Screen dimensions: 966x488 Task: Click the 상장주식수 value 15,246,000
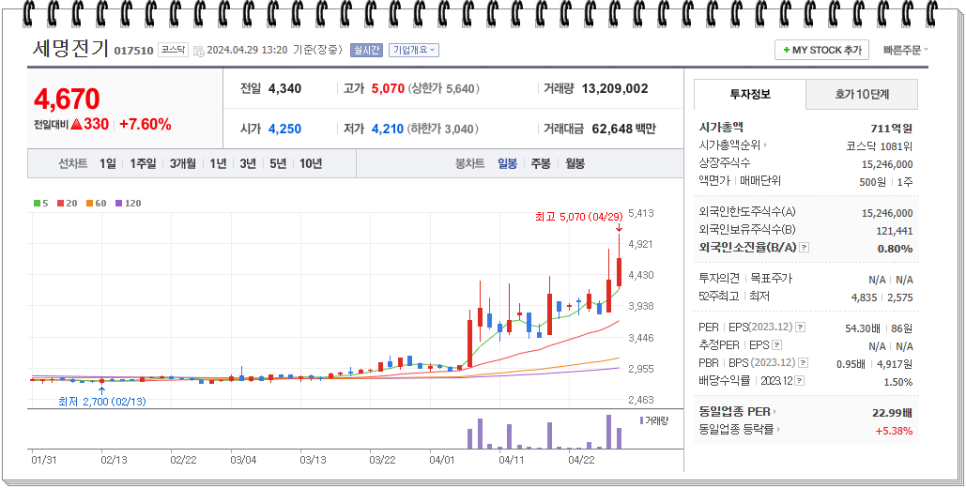pos(887,164)
